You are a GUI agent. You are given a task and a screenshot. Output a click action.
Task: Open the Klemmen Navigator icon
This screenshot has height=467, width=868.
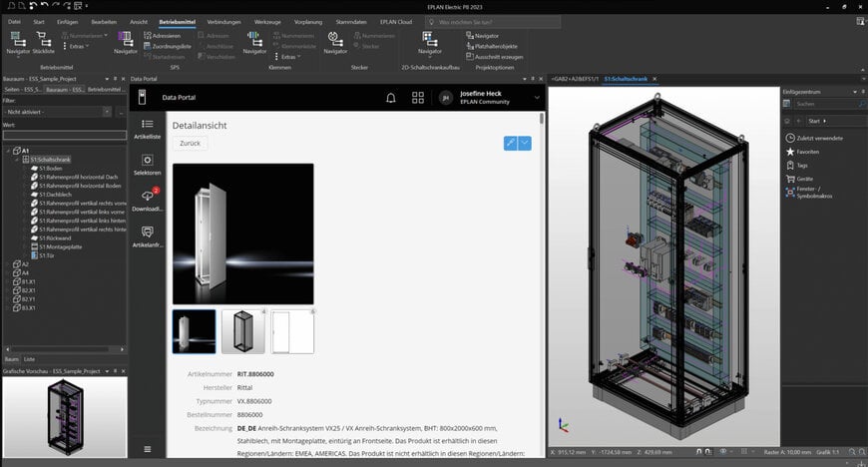254,43
